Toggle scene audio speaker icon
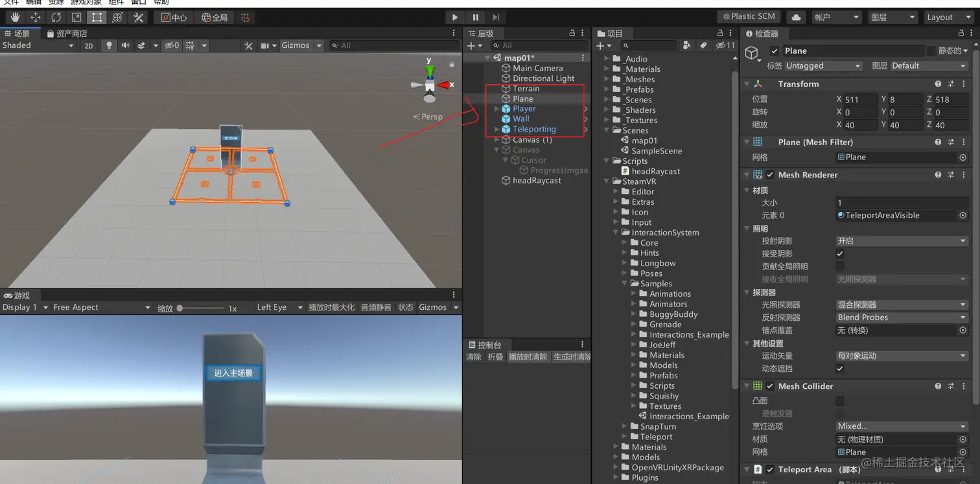The width and height of the screenshot is (980, 484). tap(125, 45)
